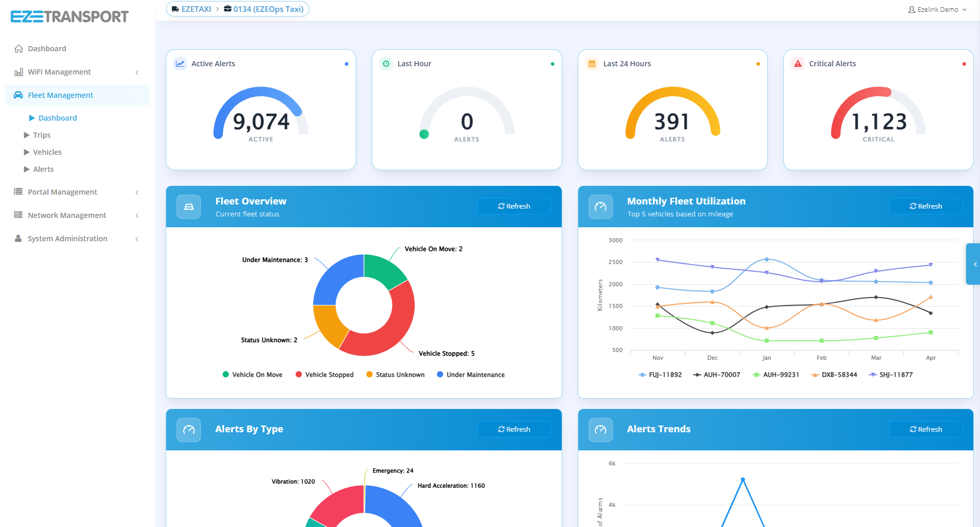The height and width of the screenshot is (527, 980).
Task: Expand the Vehicles submenu triangle
Action: coord(26,152)
